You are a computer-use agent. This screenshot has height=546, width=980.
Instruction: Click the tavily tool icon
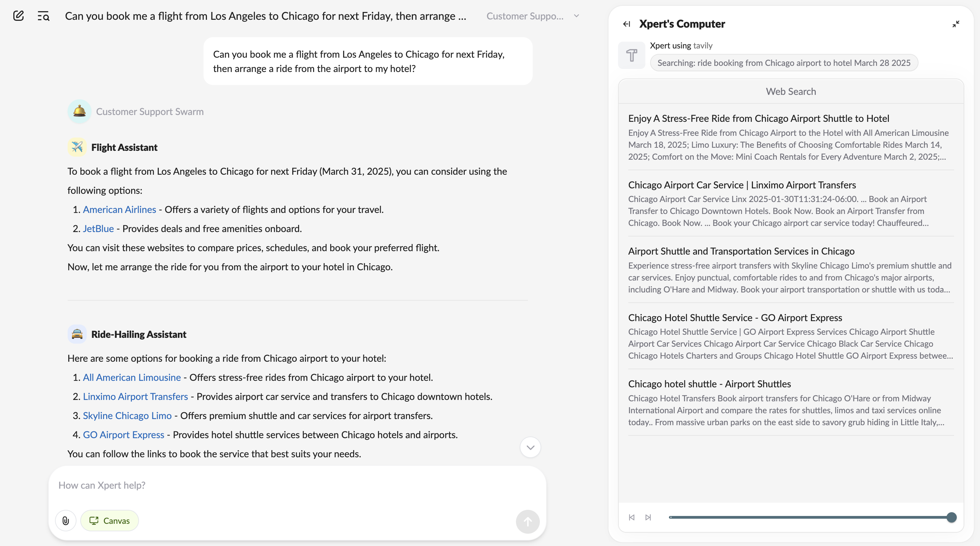click(x=631, y=56)
